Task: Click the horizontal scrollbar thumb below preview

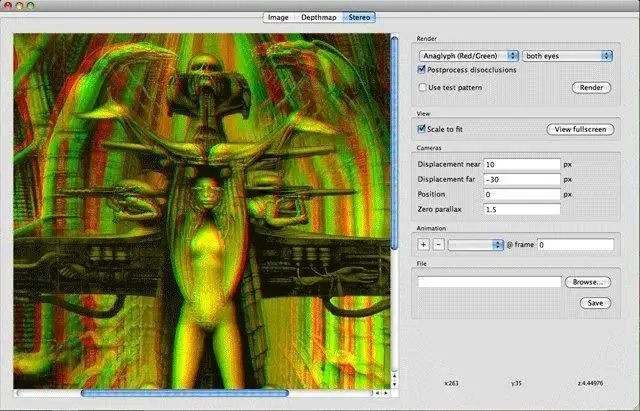Action: 184,393
